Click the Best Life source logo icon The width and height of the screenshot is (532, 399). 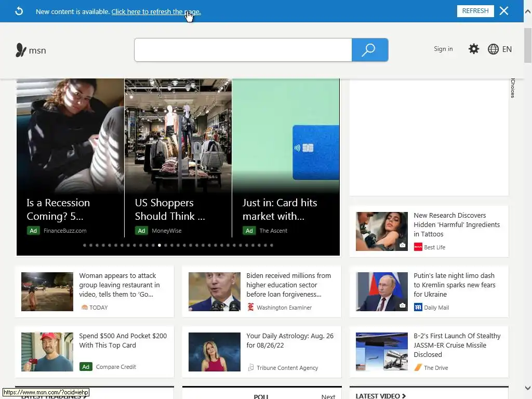pos(418,247)
